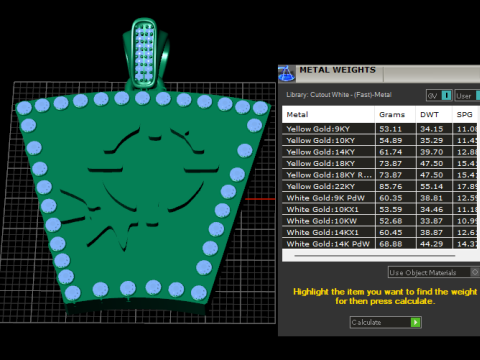This screenshot has height=360, width=480.
Task: Click the Use Object Materials arrow icon
Action: click(475, 272)
